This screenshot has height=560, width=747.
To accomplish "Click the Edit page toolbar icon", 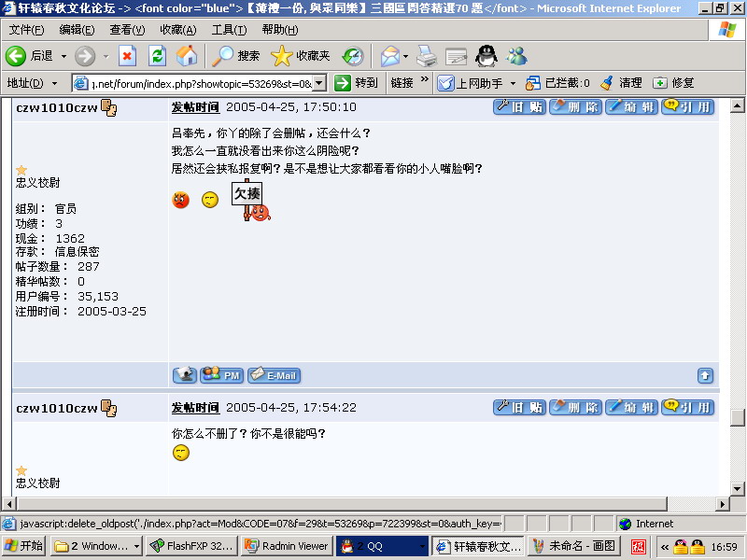I will pyautogui.click(x=457, y=56).
